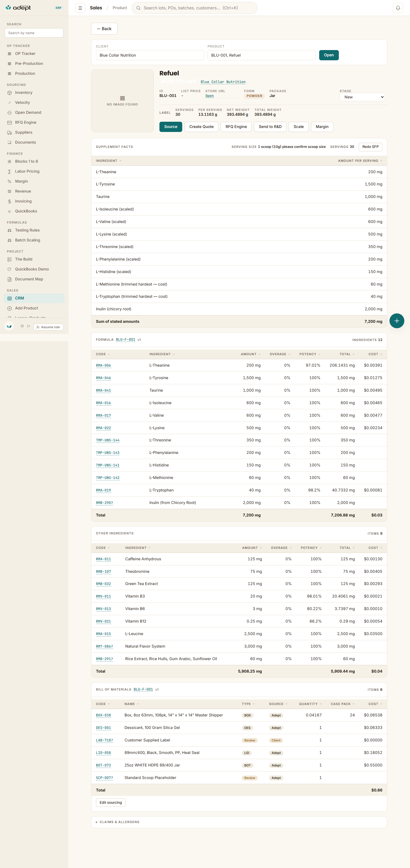Open the Margin finance page in sidebar
Screen dimensions: 410x868
[34, 181]
